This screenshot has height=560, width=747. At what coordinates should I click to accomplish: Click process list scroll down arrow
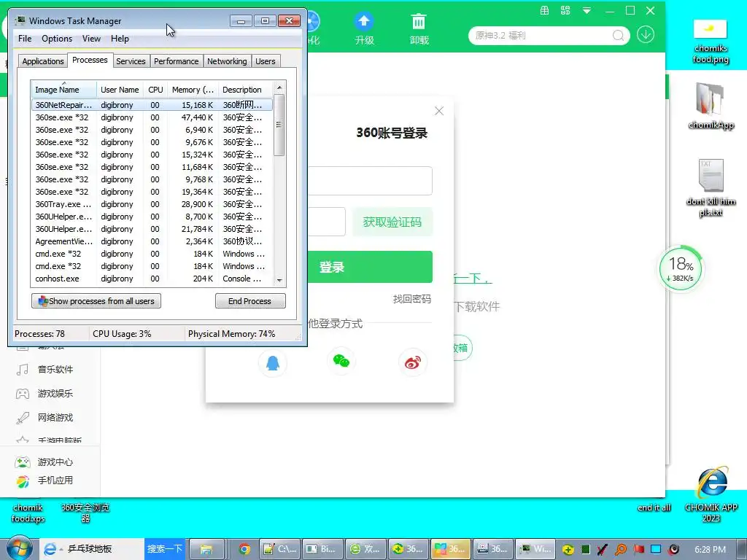pos(279,281)
